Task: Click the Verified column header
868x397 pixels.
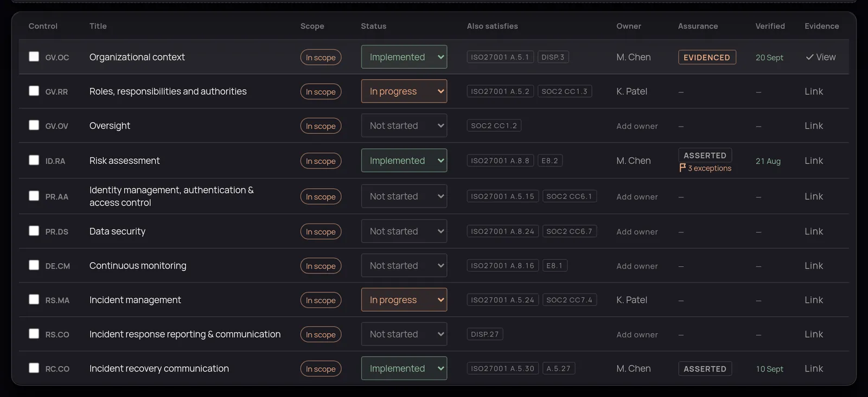Action: pyautogui.click(x=770, y=26)
